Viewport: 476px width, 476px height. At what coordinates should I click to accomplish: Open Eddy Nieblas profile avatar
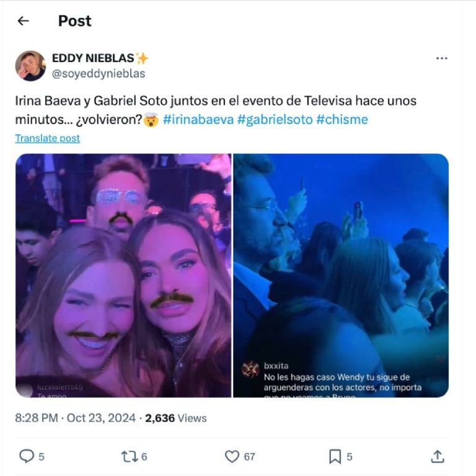[30, 66]
